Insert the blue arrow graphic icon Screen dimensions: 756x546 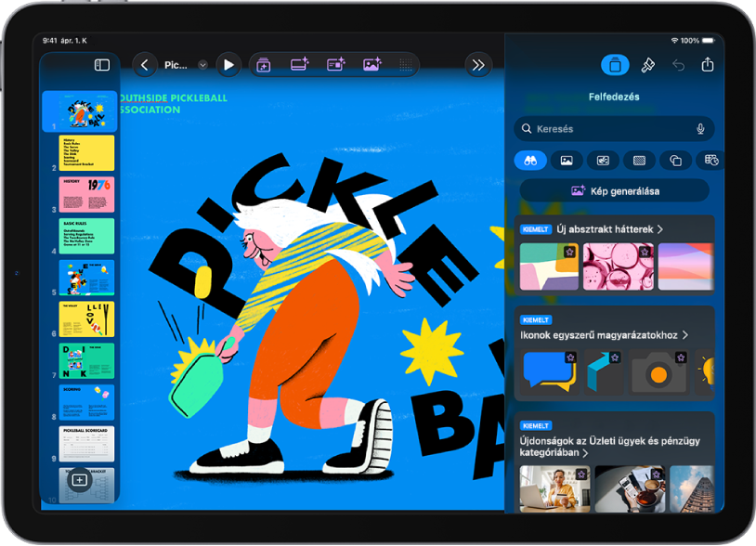[603, 372]
